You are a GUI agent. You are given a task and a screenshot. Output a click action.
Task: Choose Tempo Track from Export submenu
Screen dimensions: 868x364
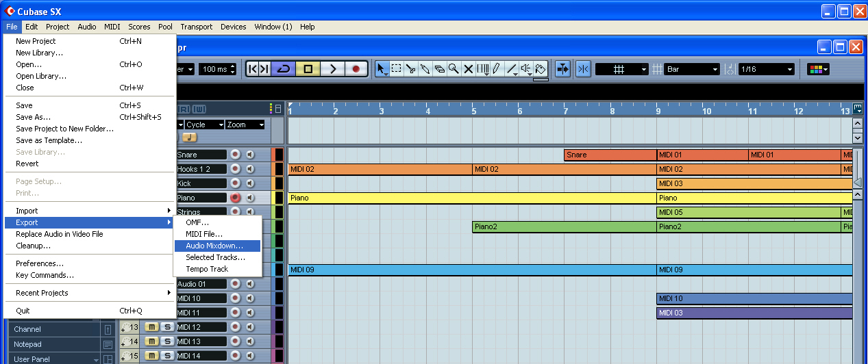coord(218,269)
